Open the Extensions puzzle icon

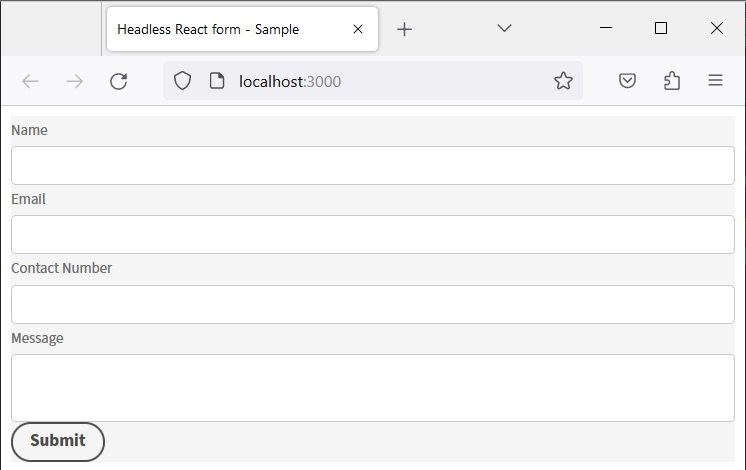tap(671, 82)
